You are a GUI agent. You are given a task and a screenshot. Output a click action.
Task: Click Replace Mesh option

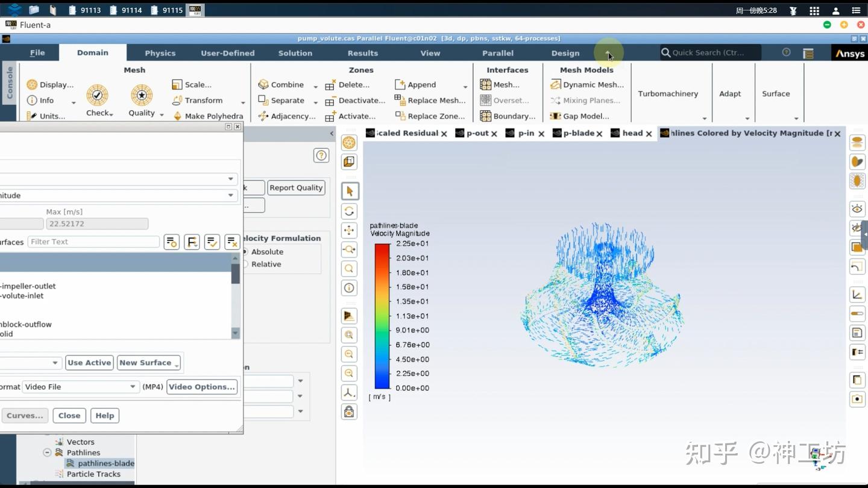point(430,101)
